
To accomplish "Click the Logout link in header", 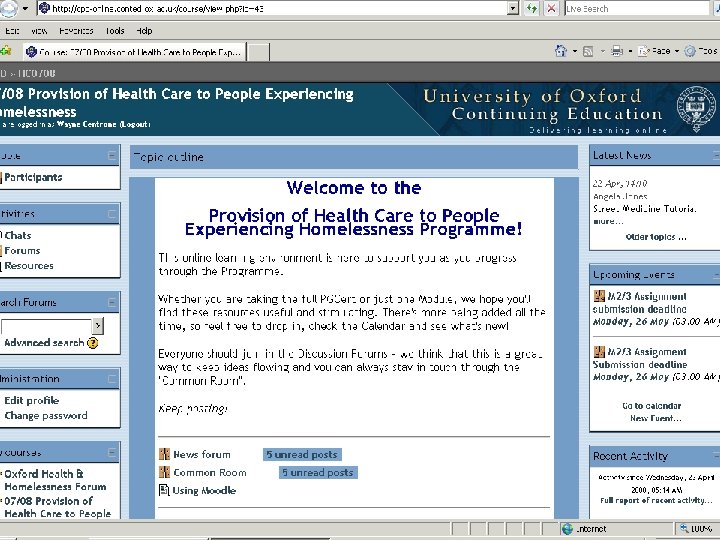I will pyautogui.click(x=135, y=124).
